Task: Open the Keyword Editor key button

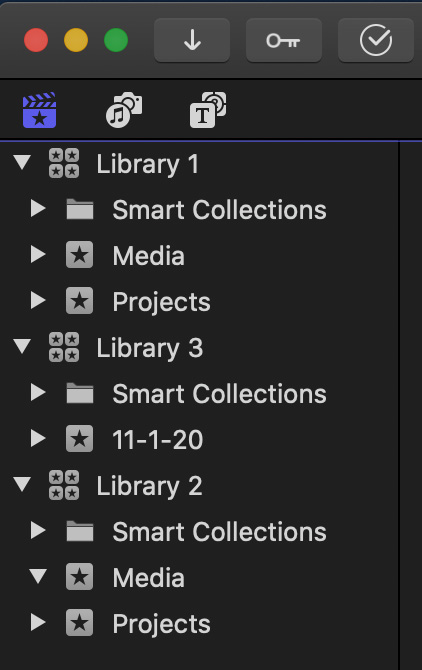Action: click(x=284, y=40)
